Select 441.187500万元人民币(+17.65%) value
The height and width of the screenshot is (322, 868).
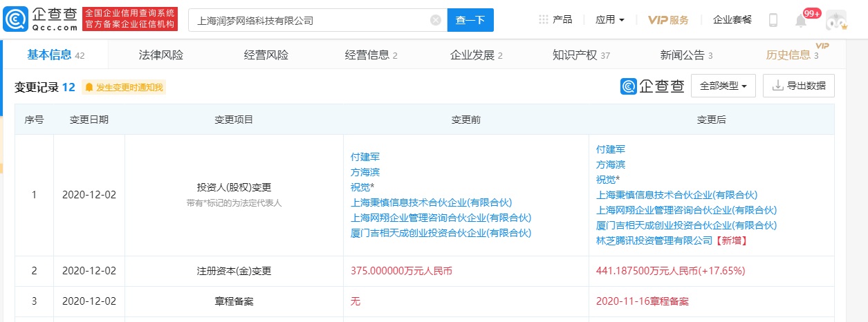(x=670, y=272)
